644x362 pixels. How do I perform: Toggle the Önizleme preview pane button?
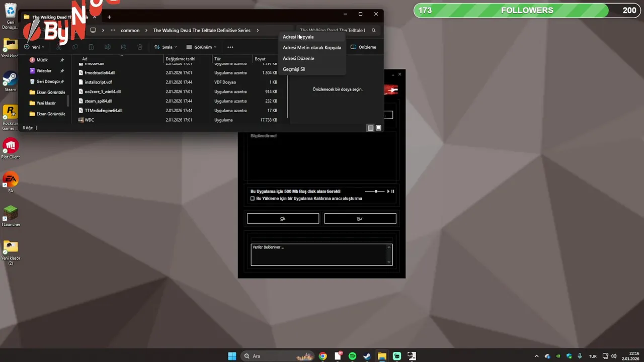click(x=363, y=47)
